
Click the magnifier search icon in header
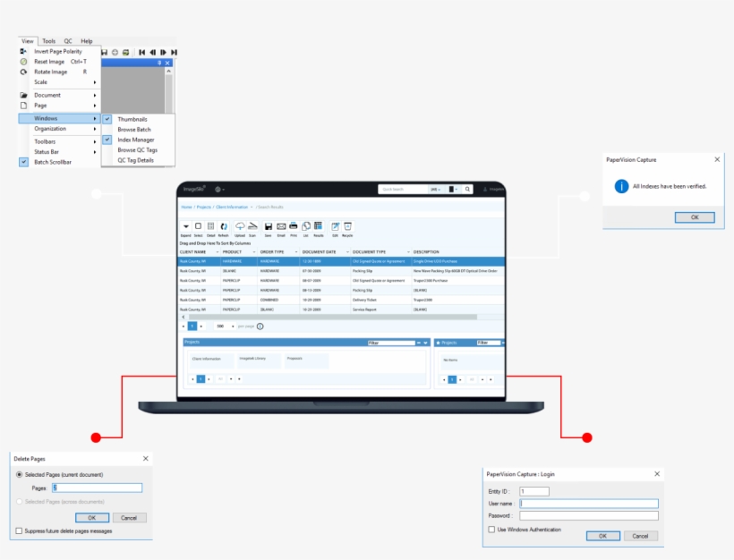pyautogui.click(x=467, y=189)
